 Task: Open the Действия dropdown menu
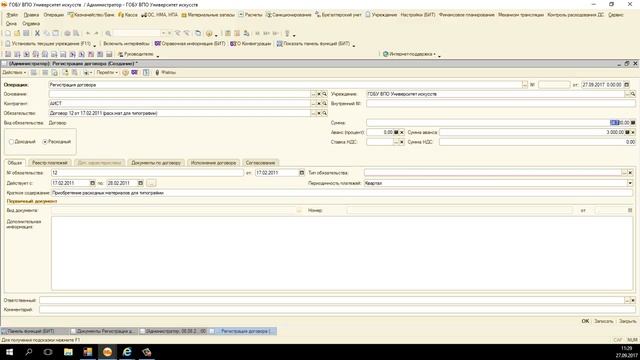tap(14, 73)
